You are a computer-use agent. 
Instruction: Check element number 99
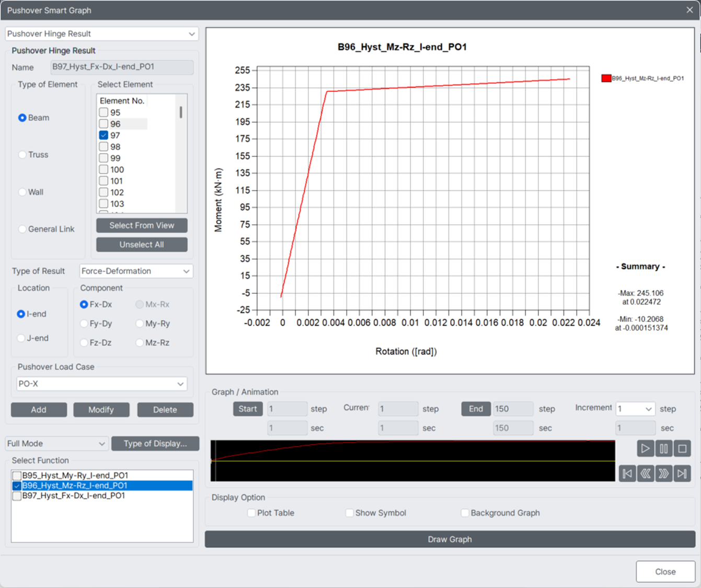104,158
